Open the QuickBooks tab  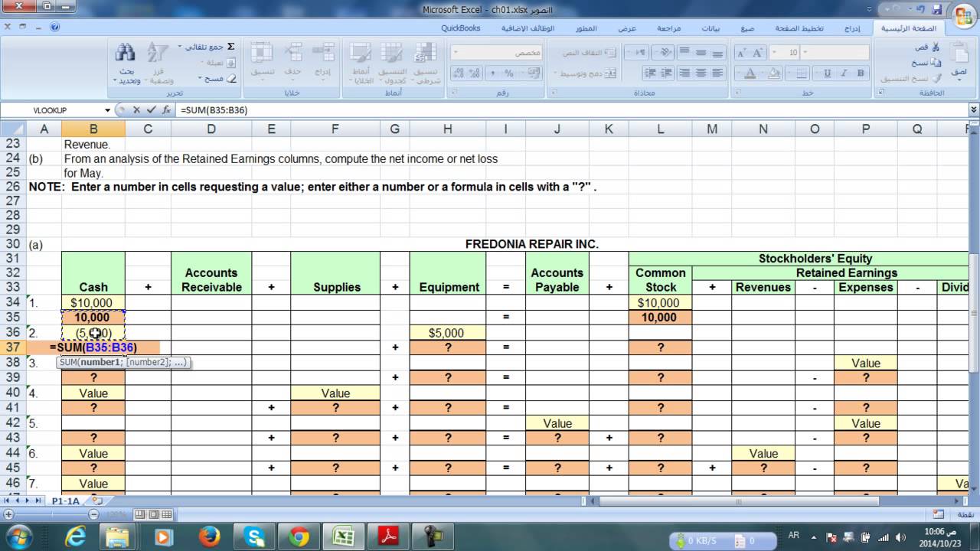(x=460, y=28)
